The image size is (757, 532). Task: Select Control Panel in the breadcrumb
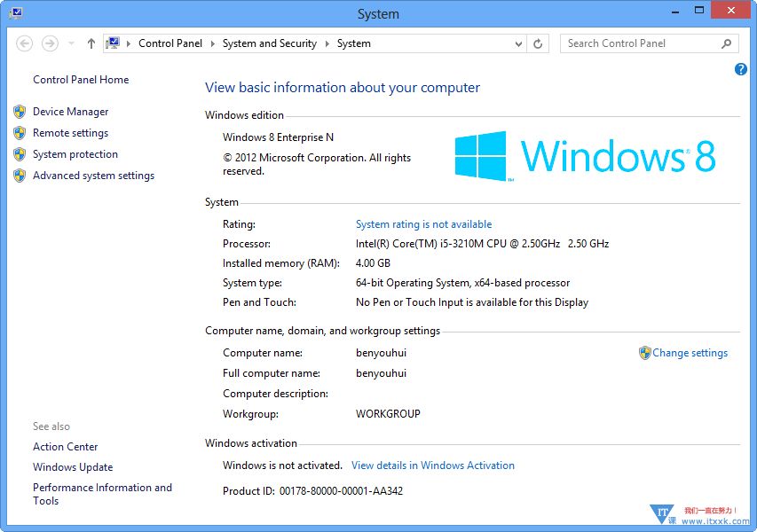point(170,43)
